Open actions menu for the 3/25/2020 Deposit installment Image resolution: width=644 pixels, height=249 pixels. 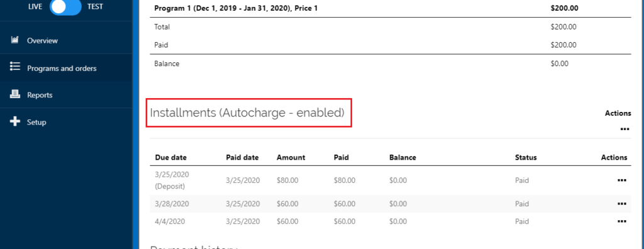click(622, 180)
